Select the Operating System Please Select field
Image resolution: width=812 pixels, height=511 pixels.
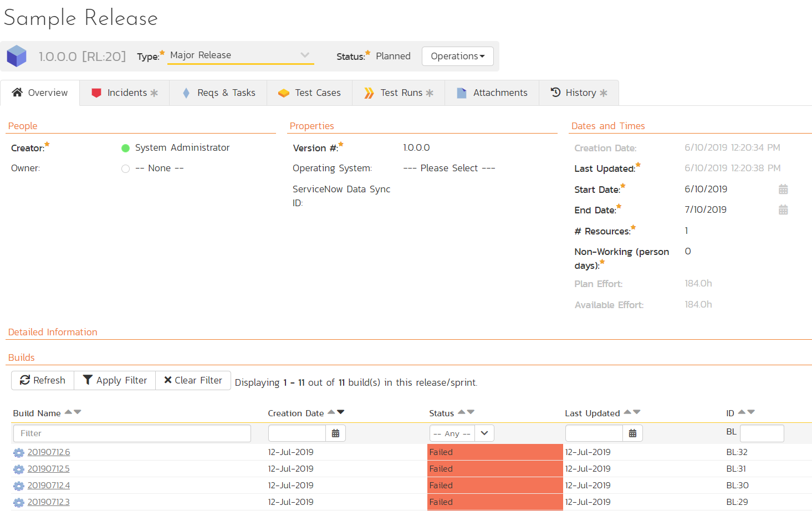[x=449, y=168]
